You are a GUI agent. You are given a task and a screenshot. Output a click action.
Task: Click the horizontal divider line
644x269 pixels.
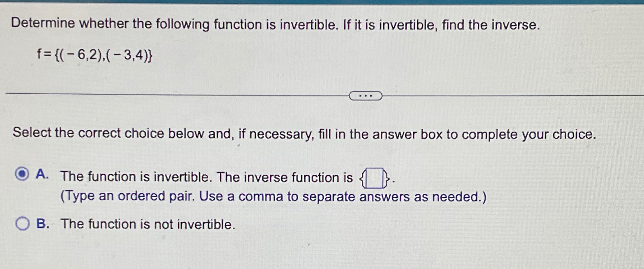[x=164, y=94]
